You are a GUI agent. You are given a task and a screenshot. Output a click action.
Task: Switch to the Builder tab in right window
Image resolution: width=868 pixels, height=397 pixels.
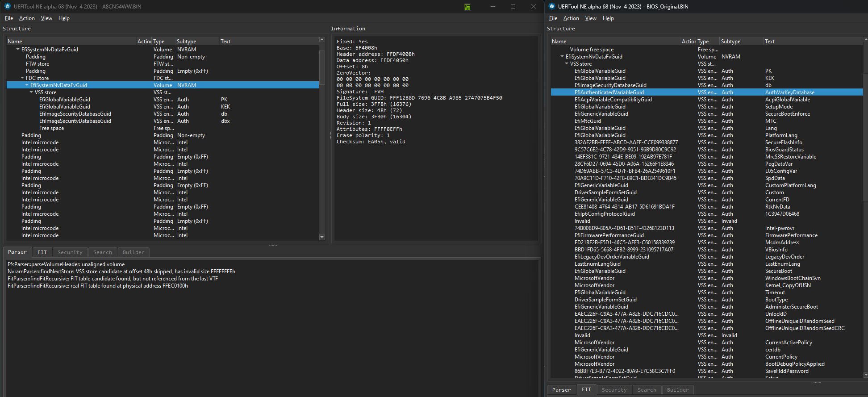[677, 390]
